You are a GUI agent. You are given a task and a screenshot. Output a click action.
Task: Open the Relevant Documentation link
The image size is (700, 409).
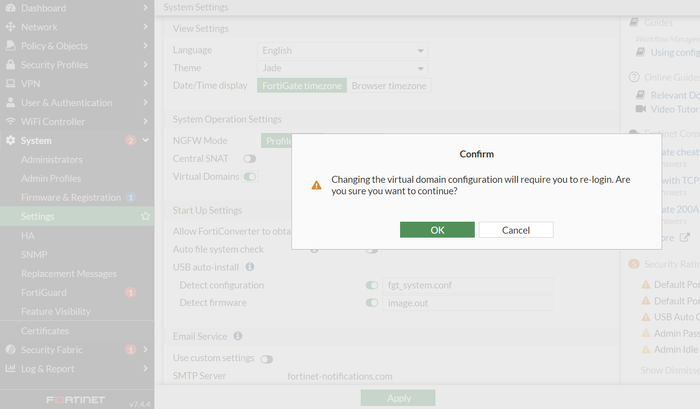tap(675, 95)
